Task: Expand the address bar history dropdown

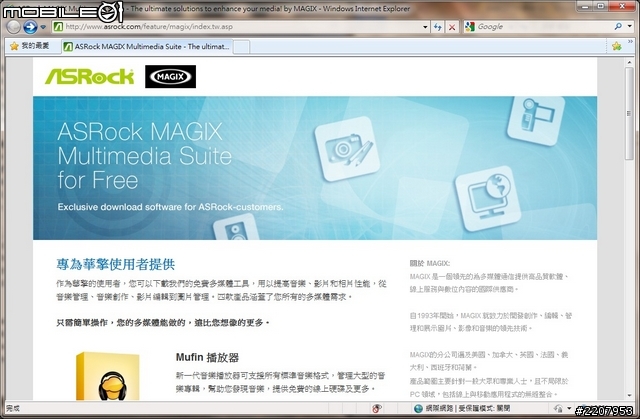Action: click(425, 27)
